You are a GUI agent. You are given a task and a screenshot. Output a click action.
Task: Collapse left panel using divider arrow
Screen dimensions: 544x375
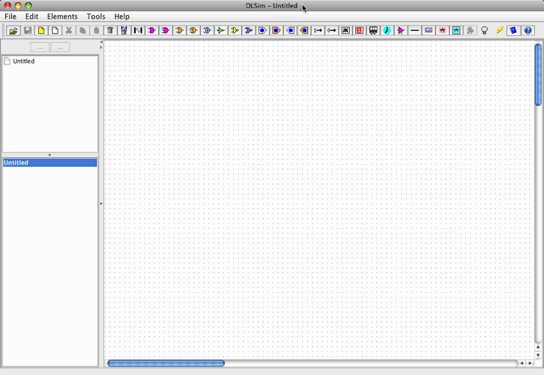click(101, 43)
